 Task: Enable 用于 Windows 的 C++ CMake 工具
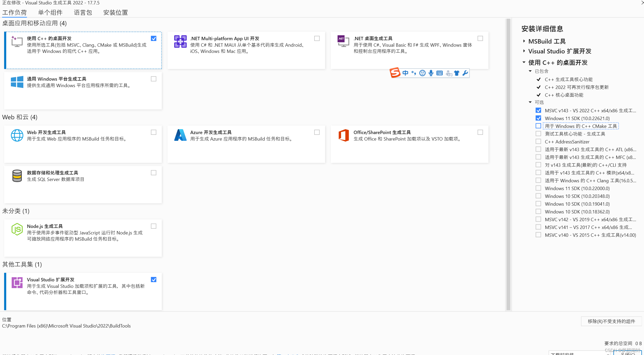click(x=538, y=126)
